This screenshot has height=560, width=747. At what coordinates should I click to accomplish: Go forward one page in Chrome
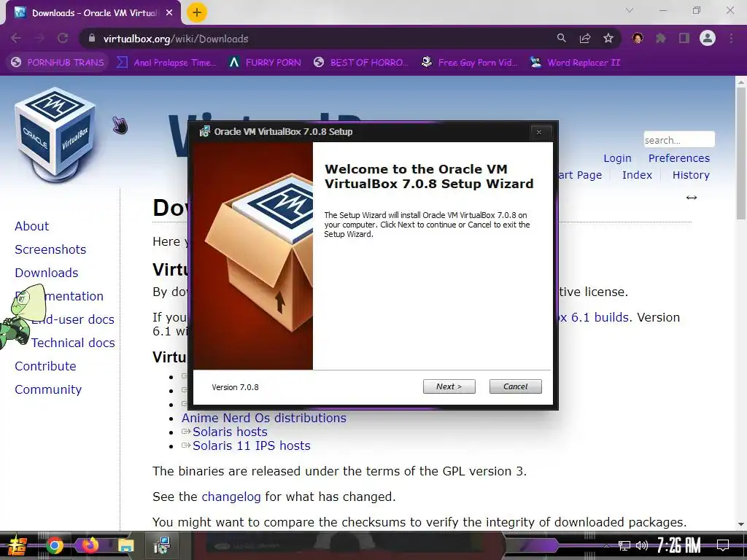[39, 38]
